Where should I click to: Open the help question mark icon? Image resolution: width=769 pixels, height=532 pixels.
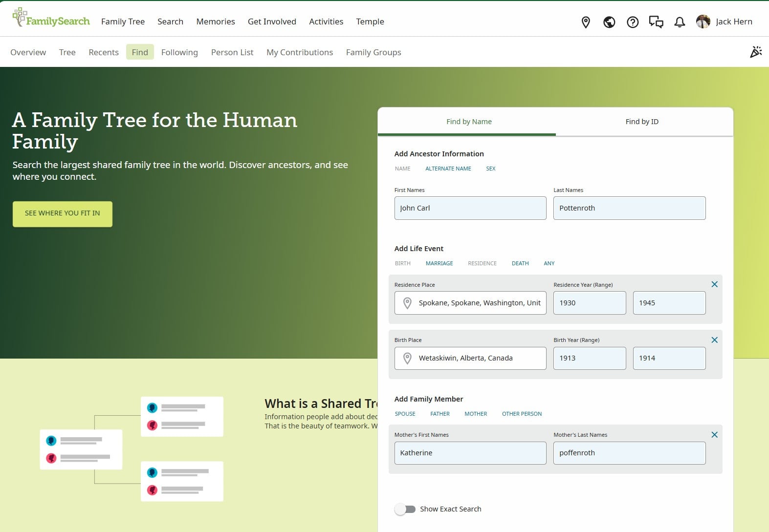point(633,22)
